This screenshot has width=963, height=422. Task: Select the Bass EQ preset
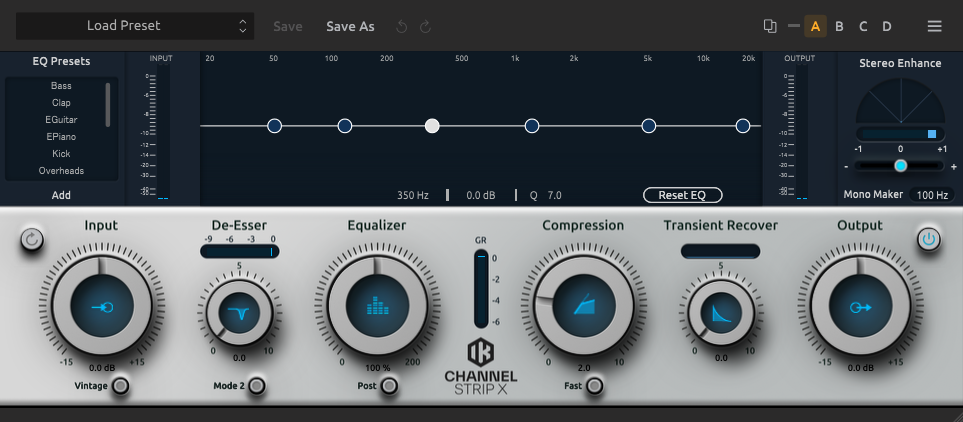[61, 86]
